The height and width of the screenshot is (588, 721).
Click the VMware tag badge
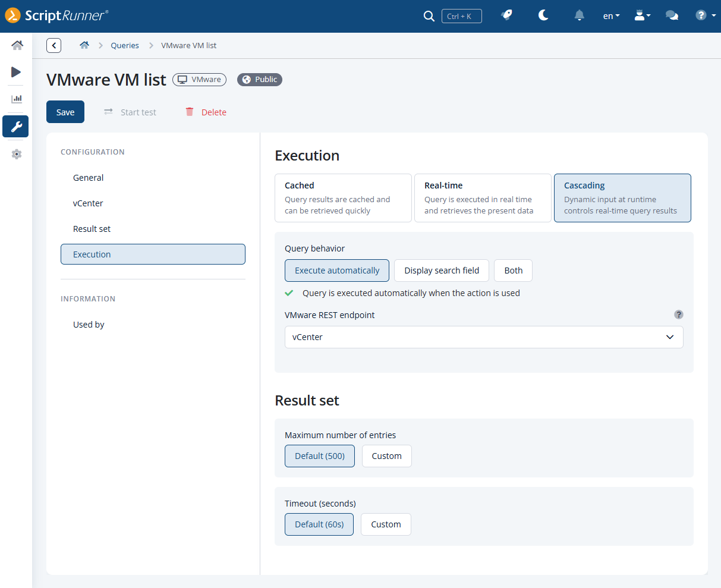(200, 80)
